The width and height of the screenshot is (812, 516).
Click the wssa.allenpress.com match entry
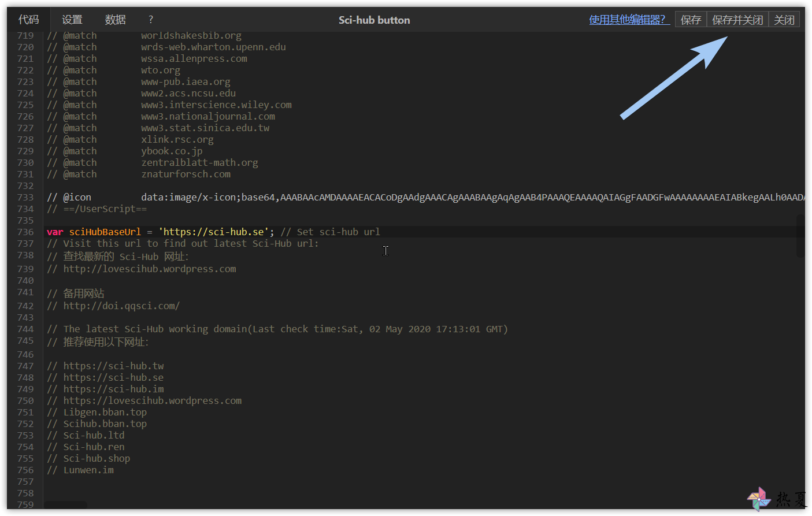click(x=194, y=58)
